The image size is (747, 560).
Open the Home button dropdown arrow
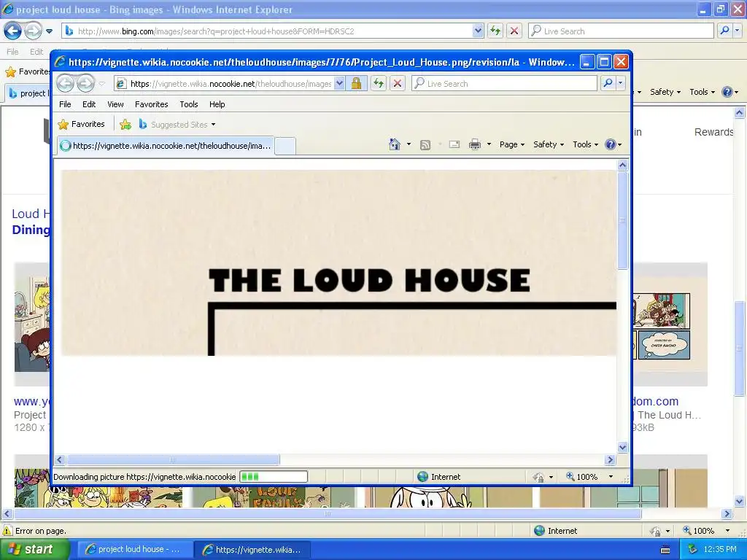[x=409, y=144]
